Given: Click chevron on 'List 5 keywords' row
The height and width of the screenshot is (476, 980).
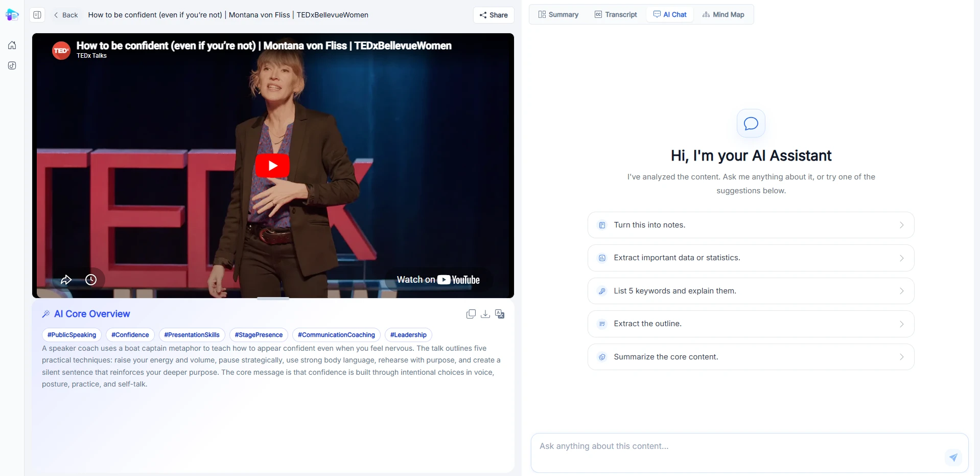Looking at the screenshot, I should pyautogui.click(x=901, y=291).
